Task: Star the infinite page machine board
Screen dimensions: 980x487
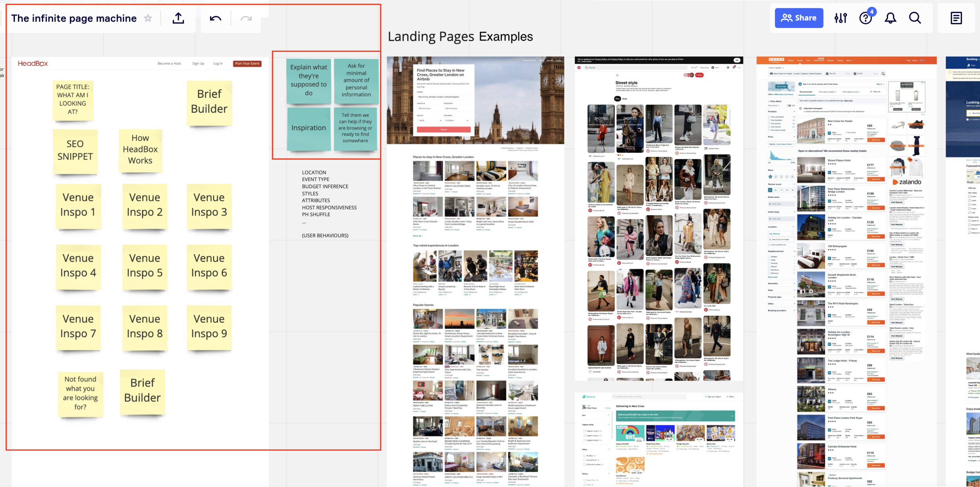Action: click(x=148, y=18)
